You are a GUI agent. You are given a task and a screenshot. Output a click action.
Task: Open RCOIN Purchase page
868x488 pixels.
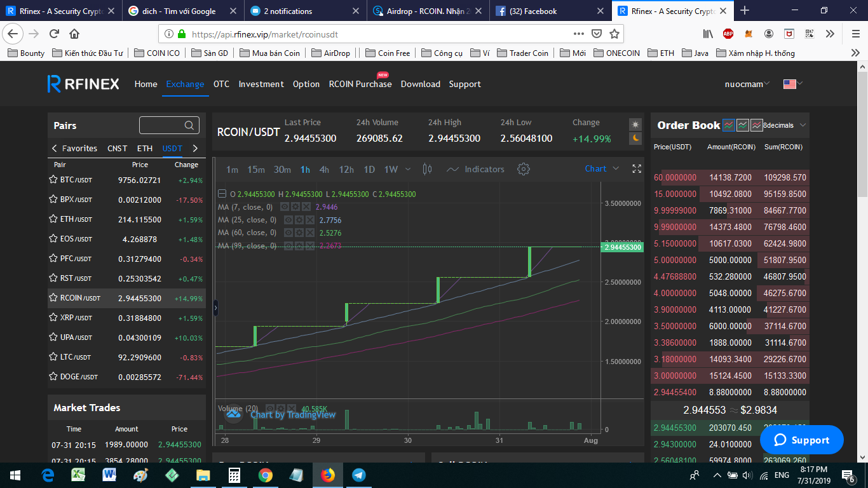pos(360,84)
